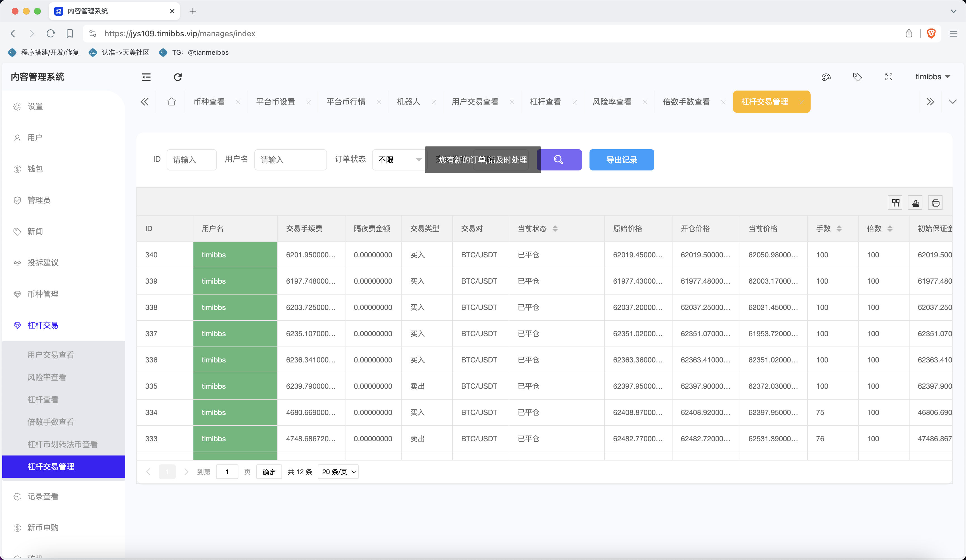Click the purple search button
Screen dimensions: 966x560
pos(559,160)
